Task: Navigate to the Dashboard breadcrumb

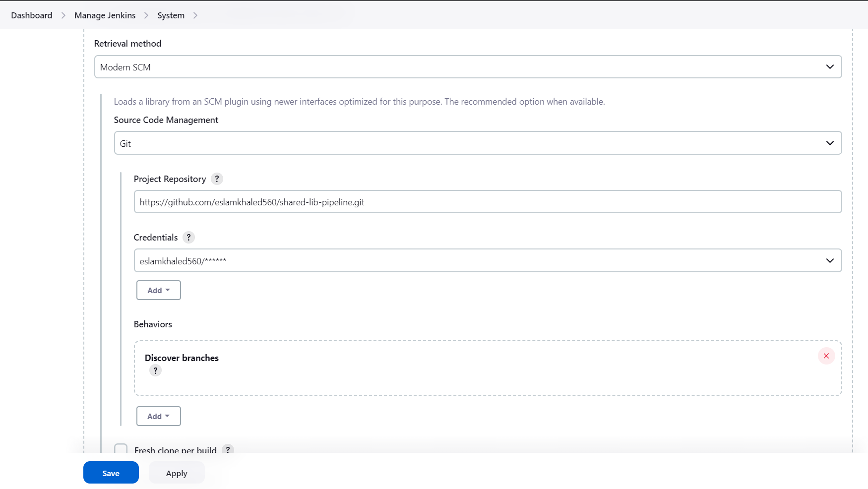Action: click(31, 15)
